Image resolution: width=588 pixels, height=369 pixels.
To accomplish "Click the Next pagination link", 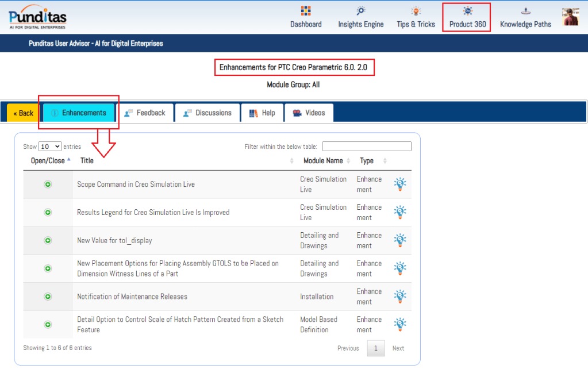I will (398, 348).
